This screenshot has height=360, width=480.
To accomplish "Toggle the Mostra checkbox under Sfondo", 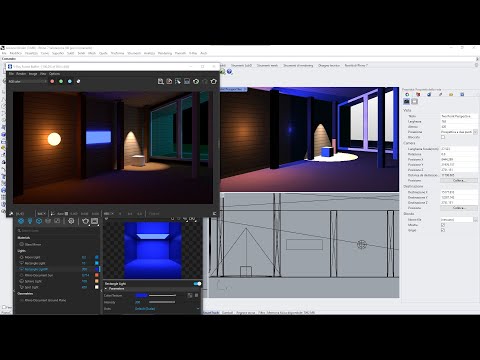I will click(443, 225).
